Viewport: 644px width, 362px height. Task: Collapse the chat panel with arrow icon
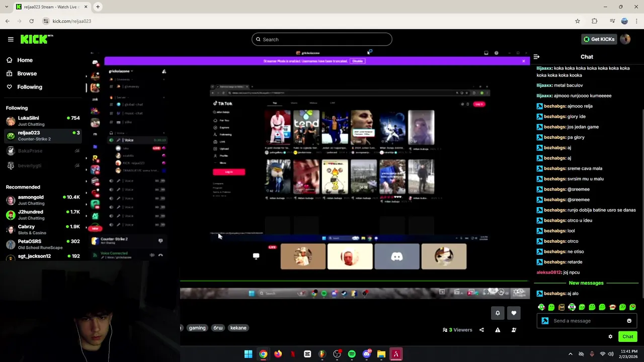pos(536,57)
